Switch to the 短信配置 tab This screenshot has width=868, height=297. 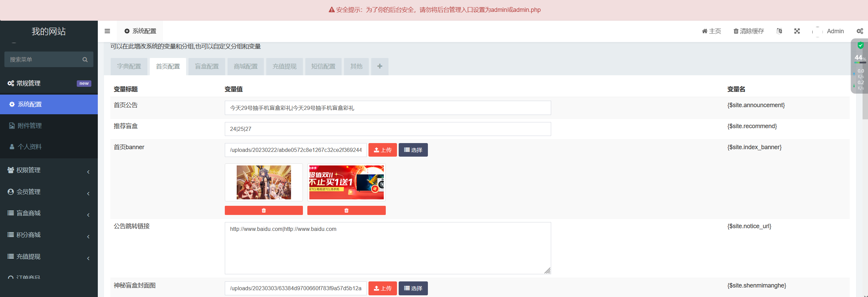click(x=323, y=66)
